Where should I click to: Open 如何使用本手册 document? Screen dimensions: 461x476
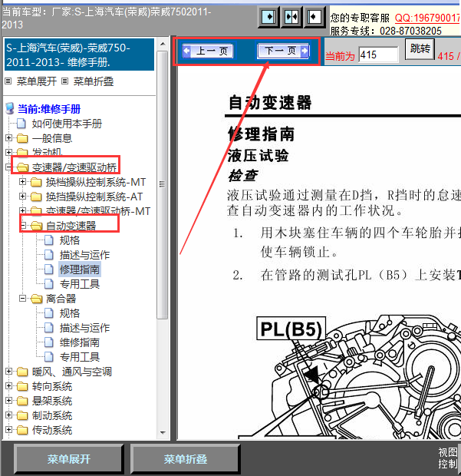67,124
